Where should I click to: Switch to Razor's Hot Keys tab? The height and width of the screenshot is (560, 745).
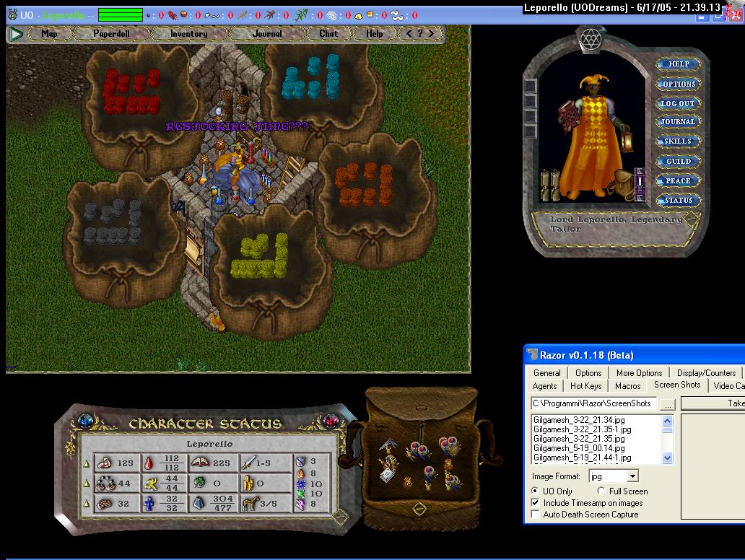click(x=586, y=385)
